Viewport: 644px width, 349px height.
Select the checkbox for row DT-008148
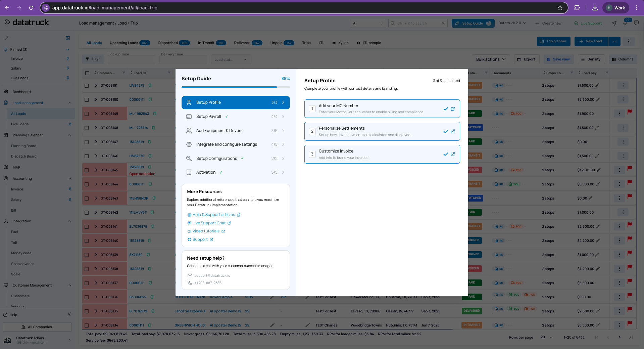(x=87, y=128)
